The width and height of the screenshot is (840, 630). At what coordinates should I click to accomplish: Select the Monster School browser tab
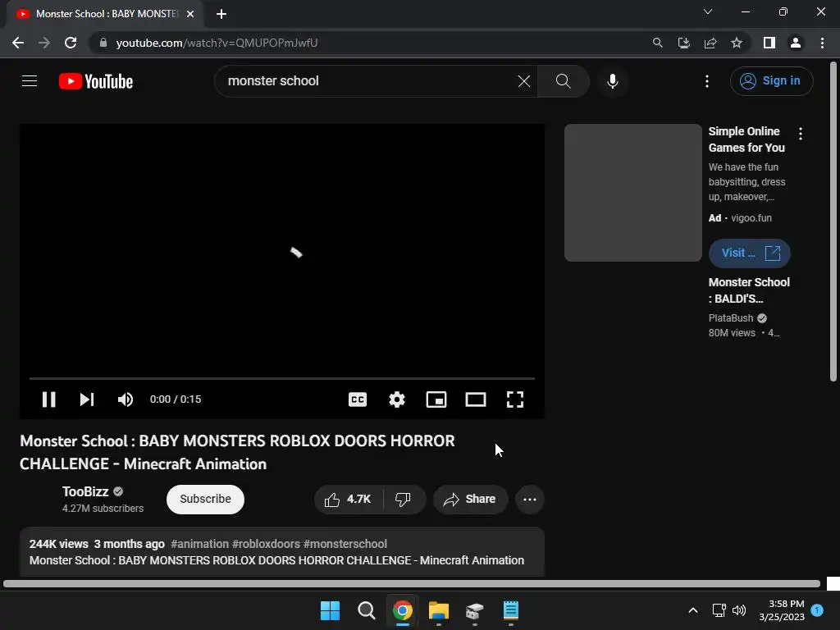(x=105, y=14)
